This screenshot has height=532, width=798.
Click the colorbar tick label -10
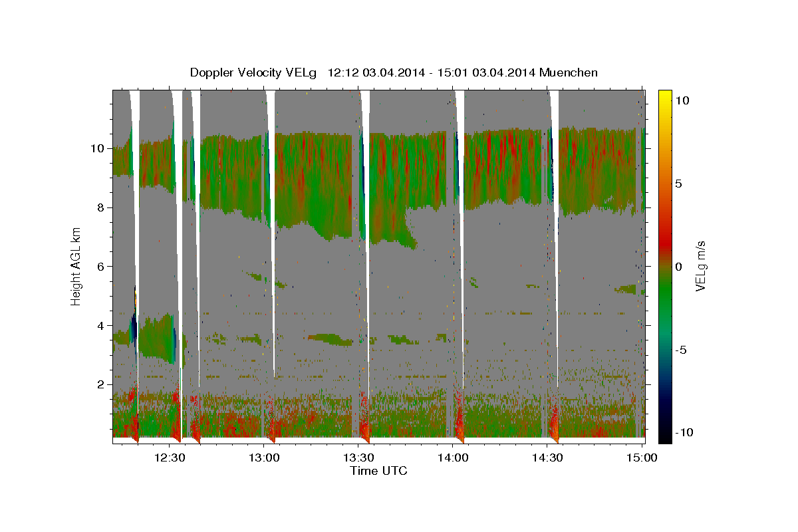pos(684,432)
